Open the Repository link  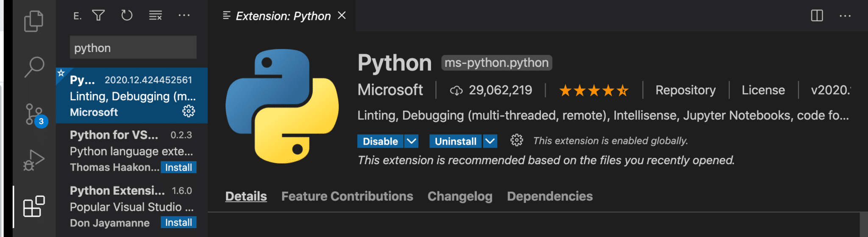coord(685,90)
